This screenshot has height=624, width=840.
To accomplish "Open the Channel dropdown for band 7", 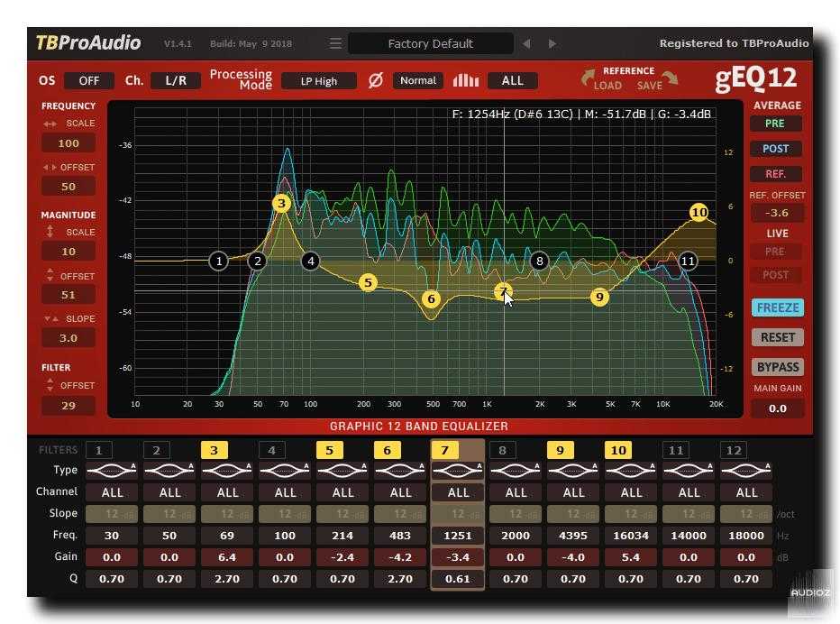I will click(458, 492).
